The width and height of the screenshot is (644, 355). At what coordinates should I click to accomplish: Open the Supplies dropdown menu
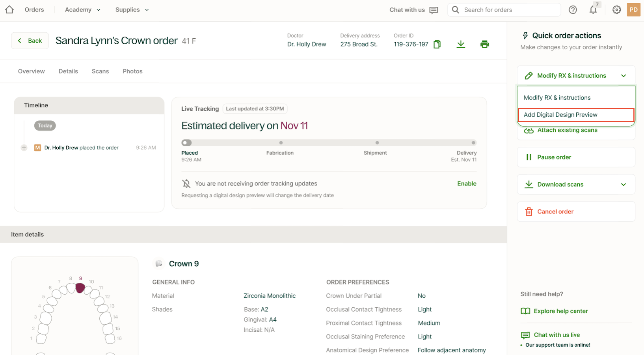coord(132,10)
